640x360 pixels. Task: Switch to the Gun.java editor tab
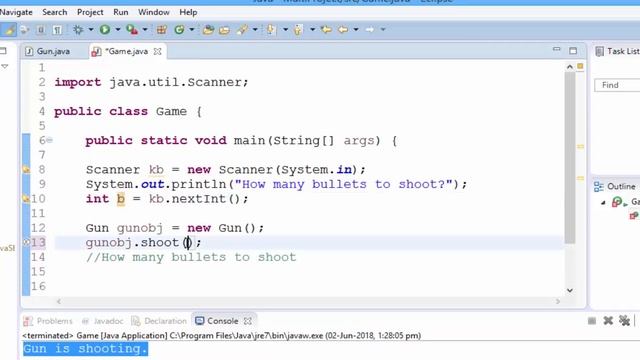point(48,51)
